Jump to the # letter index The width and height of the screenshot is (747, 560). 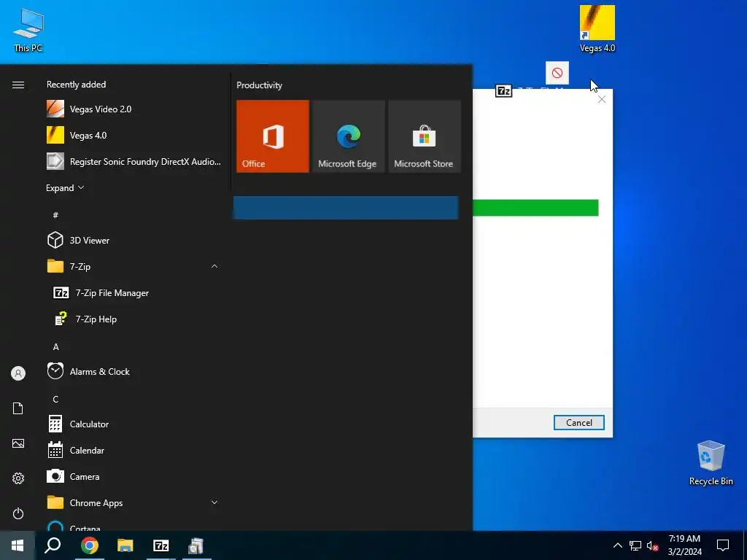tap(55, 215)
